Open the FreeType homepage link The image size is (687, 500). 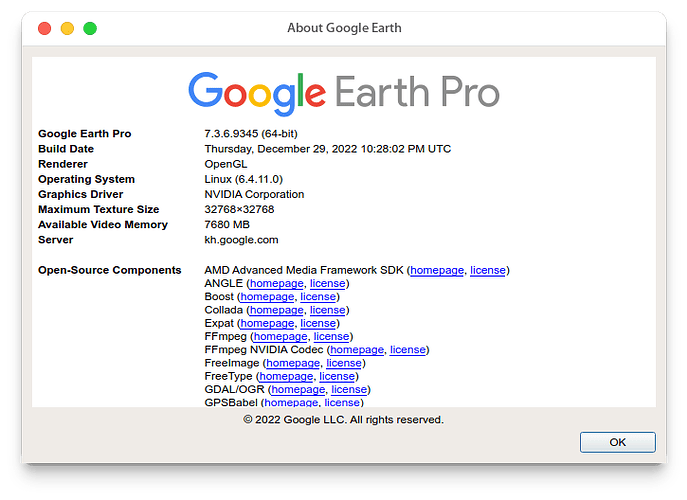(x=286, y=376)
